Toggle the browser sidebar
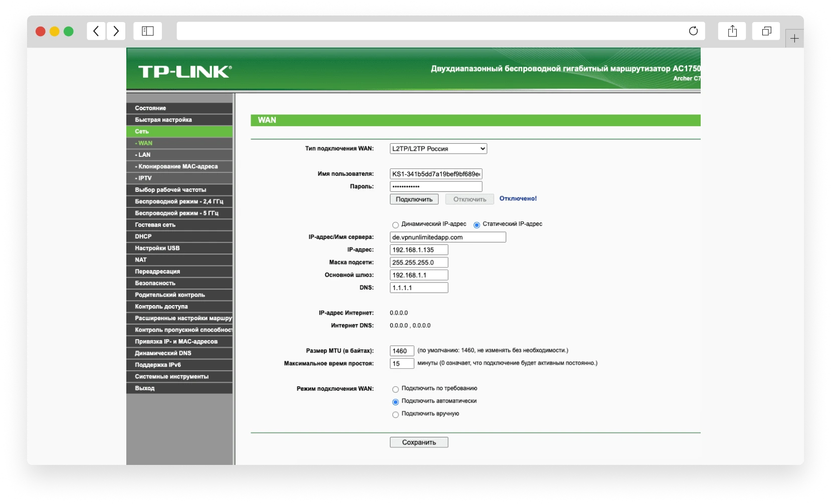831x504 pixels. point(147,31)
